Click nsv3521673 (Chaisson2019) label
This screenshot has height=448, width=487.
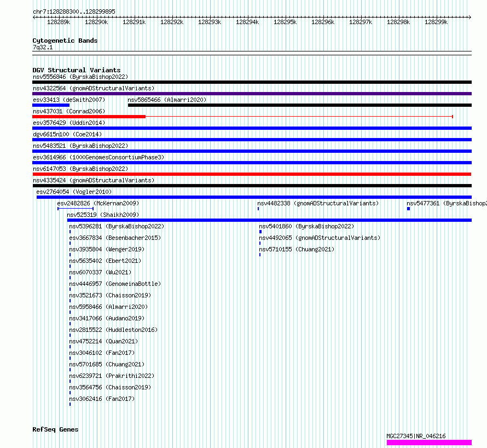(110, 295)
